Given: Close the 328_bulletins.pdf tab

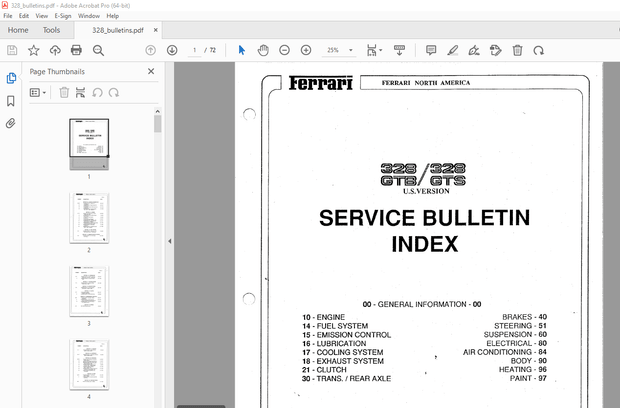Looking at the screenshot, I should 156,30.
